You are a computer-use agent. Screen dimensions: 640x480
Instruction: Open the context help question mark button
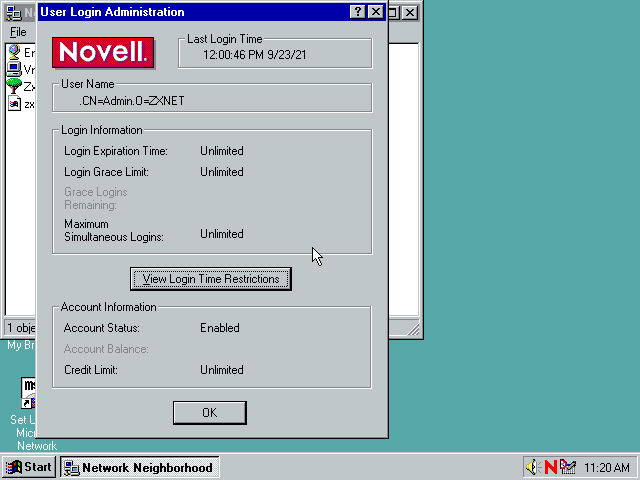tap(358, 12)
